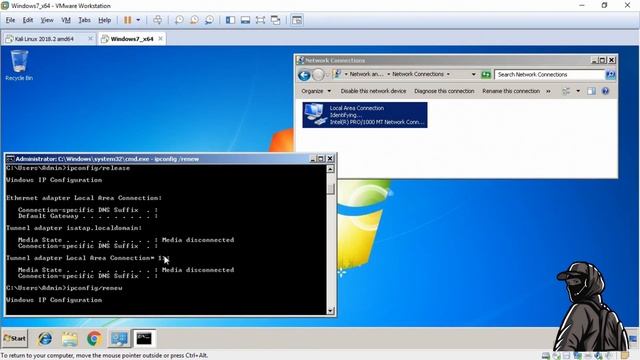Open the snapshot manager
The image size is (640, 360).
pos(209,20)
